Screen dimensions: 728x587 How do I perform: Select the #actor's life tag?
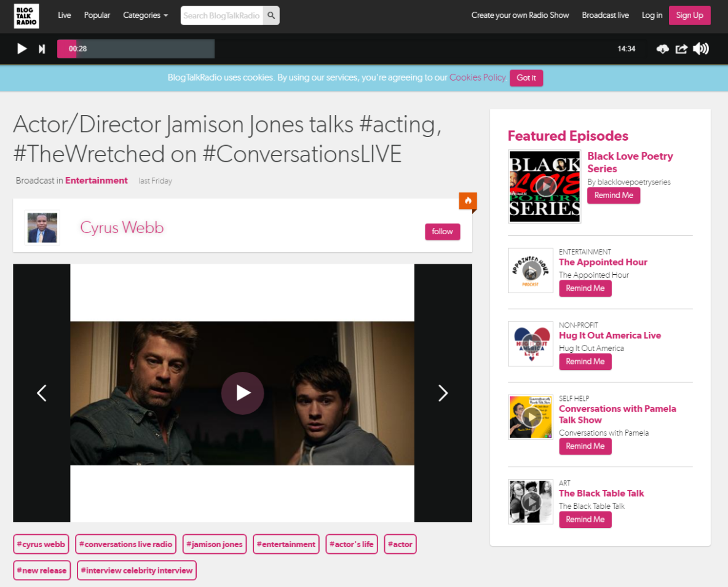(x=352, y=545)
